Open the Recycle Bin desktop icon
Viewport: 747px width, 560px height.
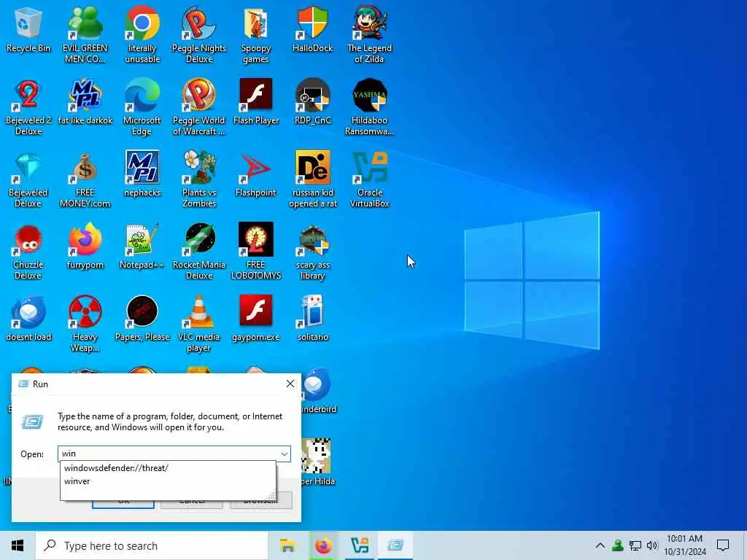(28, 29)
